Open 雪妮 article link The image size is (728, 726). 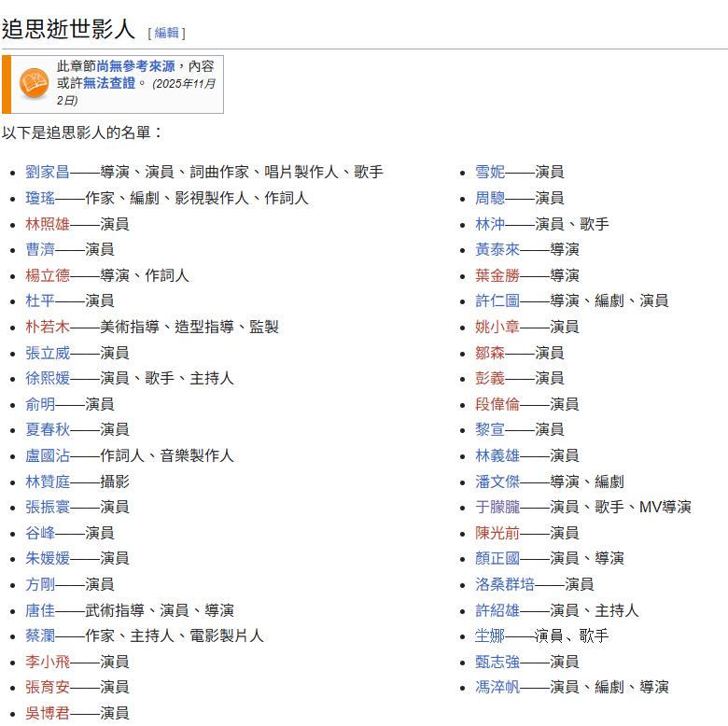coord(490,172)
